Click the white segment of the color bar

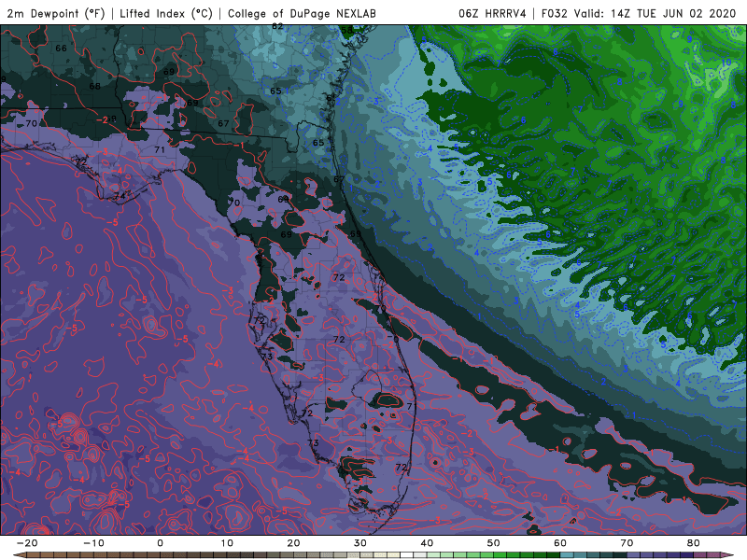tap(407, 555)
